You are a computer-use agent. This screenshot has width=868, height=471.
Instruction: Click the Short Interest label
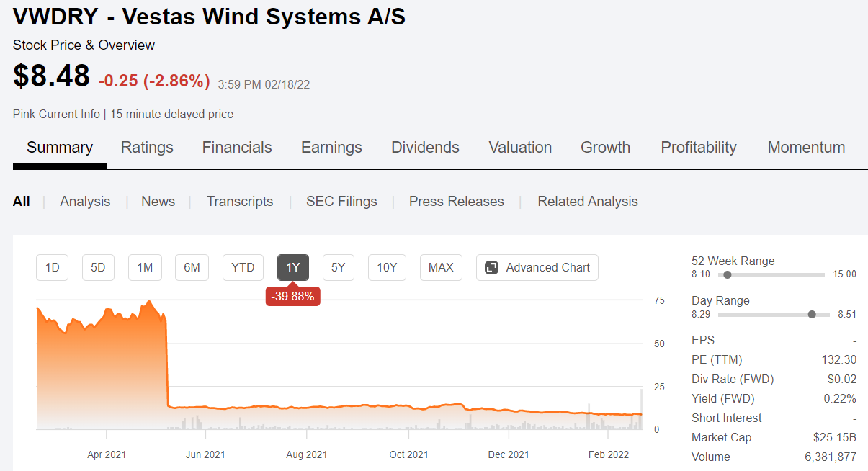(727, 418)
